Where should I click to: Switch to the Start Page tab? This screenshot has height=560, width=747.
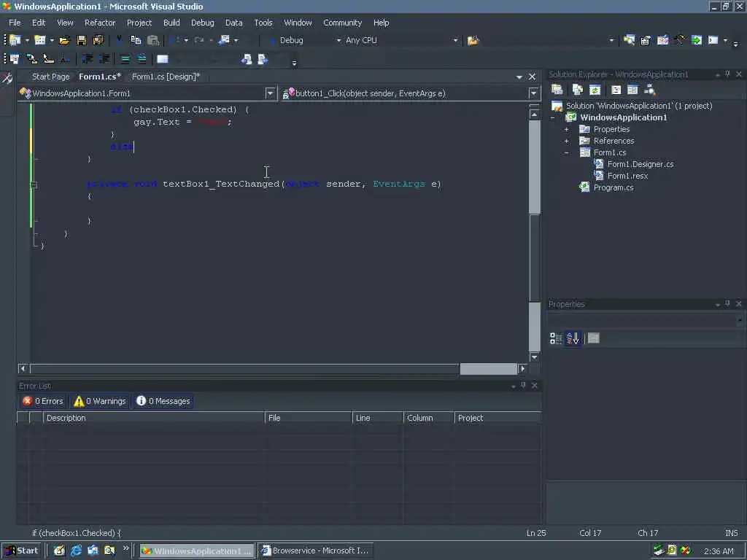[x=50, y=77]
